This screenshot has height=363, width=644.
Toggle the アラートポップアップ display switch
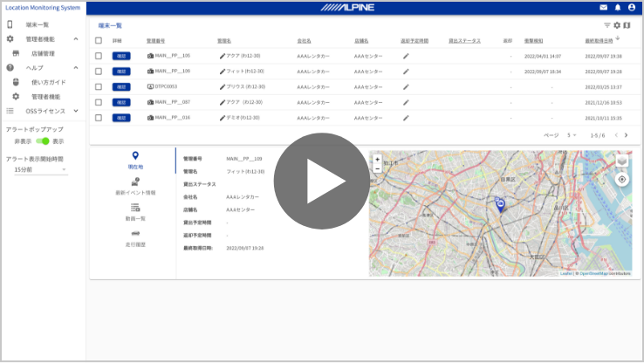pos(42,140)
